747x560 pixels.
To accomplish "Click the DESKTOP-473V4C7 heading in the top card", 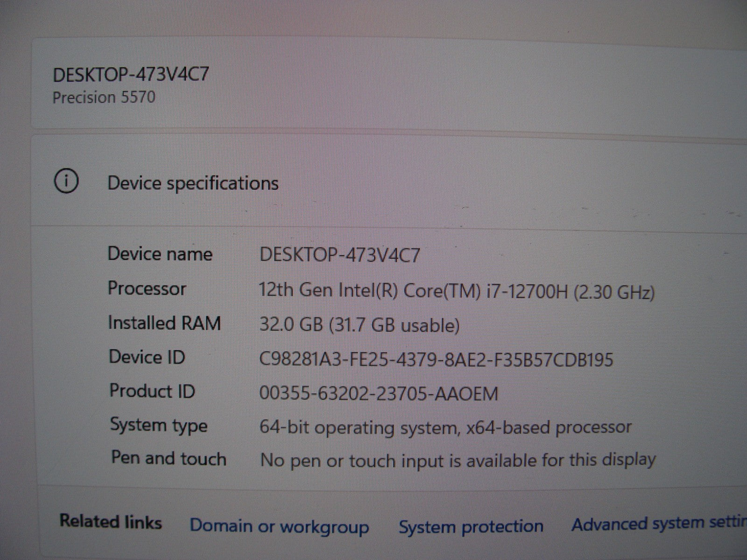I will tap(131, 75).
